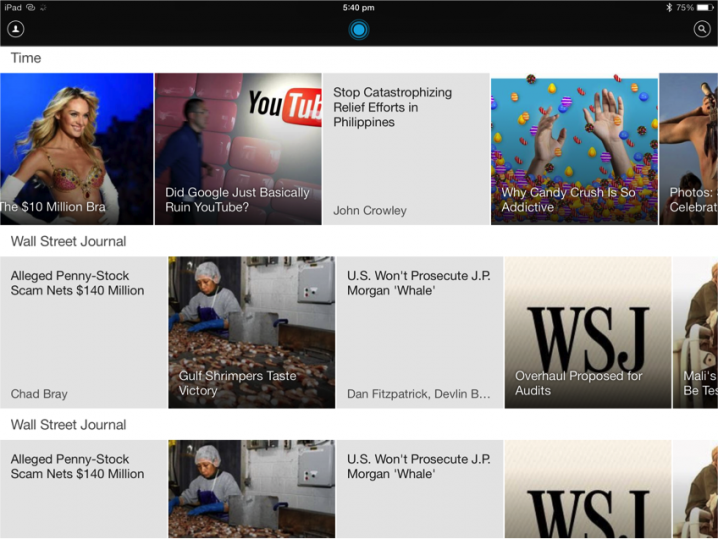Tap the battery indicator icon
Viewport: 718px width, 539px height.
click(705, 7)
